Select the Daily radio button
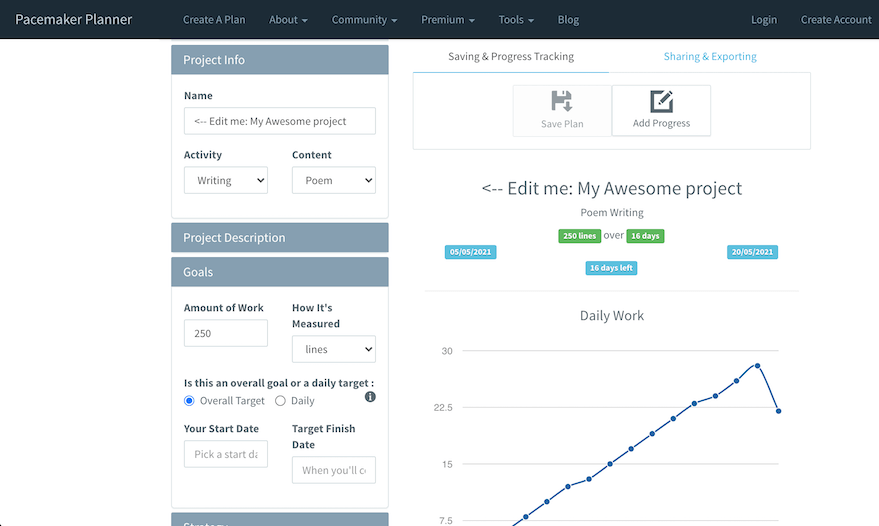879x526 pixels. pos(280,401)
